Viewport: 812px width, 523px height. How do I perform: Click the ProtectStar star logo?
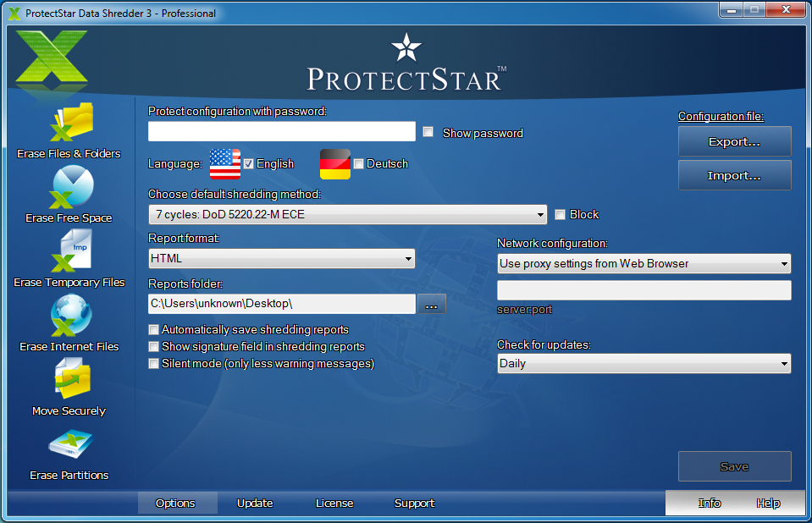406,47
